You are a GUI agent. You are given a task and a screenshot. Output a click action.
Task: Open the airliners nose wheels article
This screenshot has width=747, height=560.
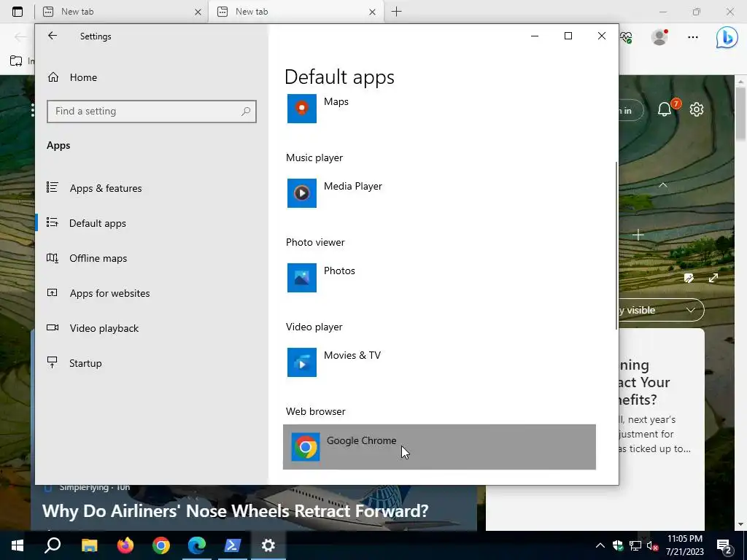tap(236, 510)
